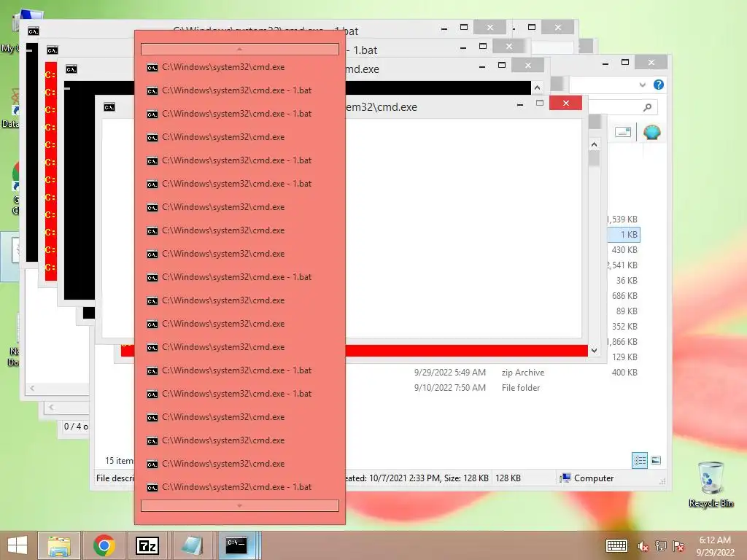Image resolution: width=747 pixels, height=560 pixels.
Task: Maximize the front cmd.exe window
Action: coord(540,103)
